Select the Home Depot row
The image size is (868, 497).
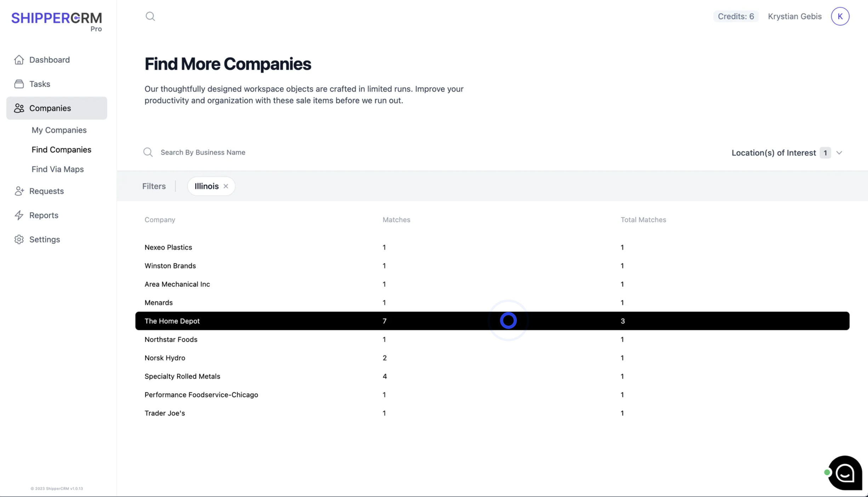[x=172, y=321]
